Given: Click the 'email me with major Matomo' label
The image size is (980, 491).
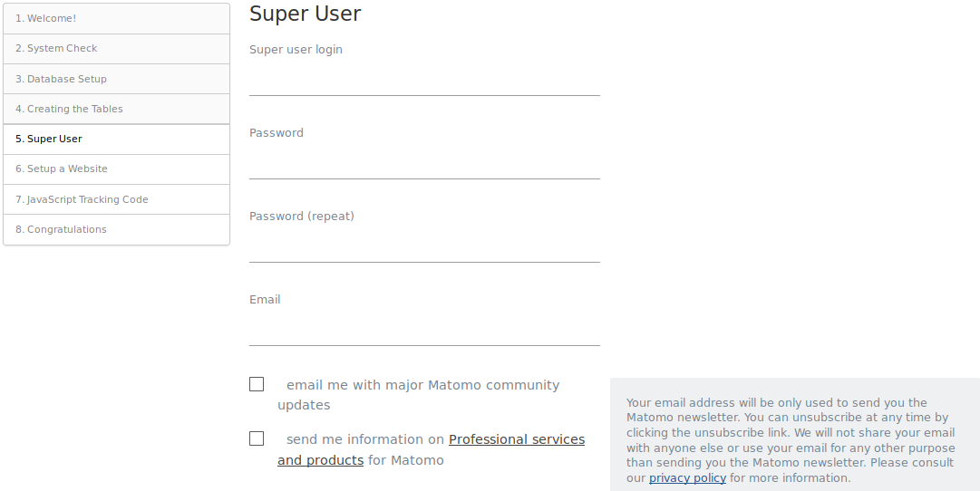Looking at the screenshot, I should (422, 385).
